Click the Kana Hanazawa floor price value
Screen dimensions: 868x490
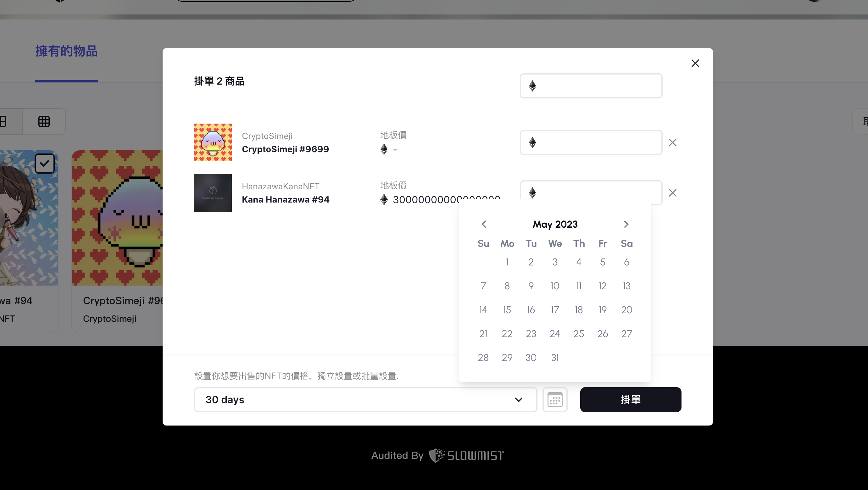447,199
